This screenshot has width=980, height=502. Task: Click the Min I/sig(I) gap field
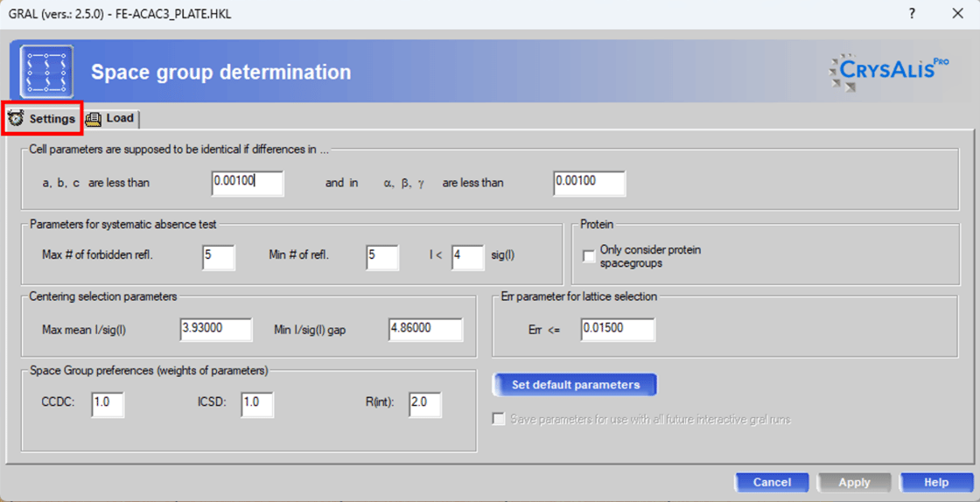coord(425,329)
